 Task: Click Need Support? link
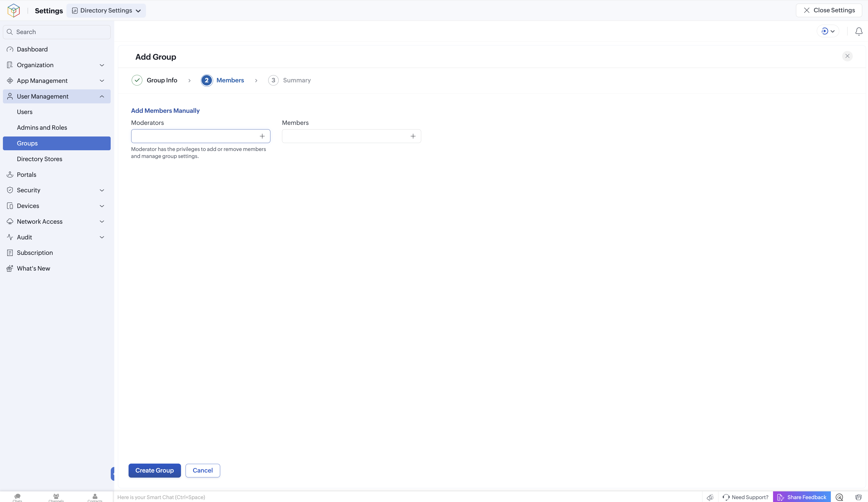pos(745,497)
